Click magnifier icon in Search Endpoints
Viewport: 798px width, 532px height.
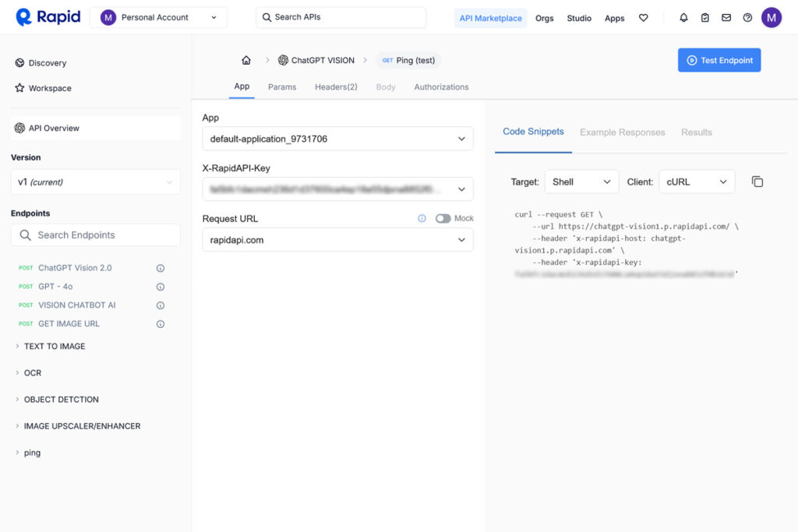click(25, 235)
